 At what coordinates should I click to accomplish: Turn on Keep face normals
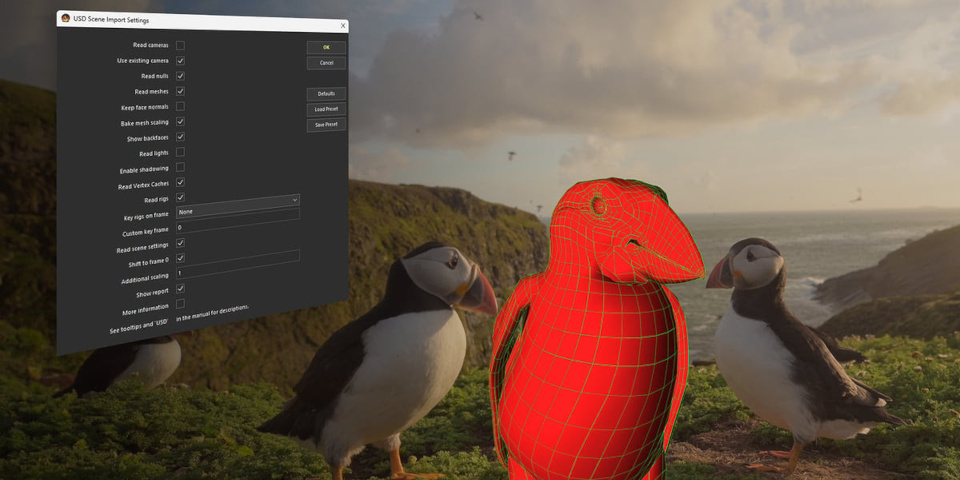(180, 106)
